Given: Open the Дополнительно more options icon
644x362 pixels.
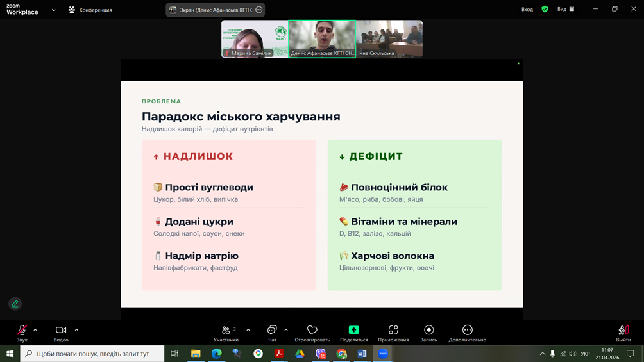Looking at the screenshot, I should (467, 331).
